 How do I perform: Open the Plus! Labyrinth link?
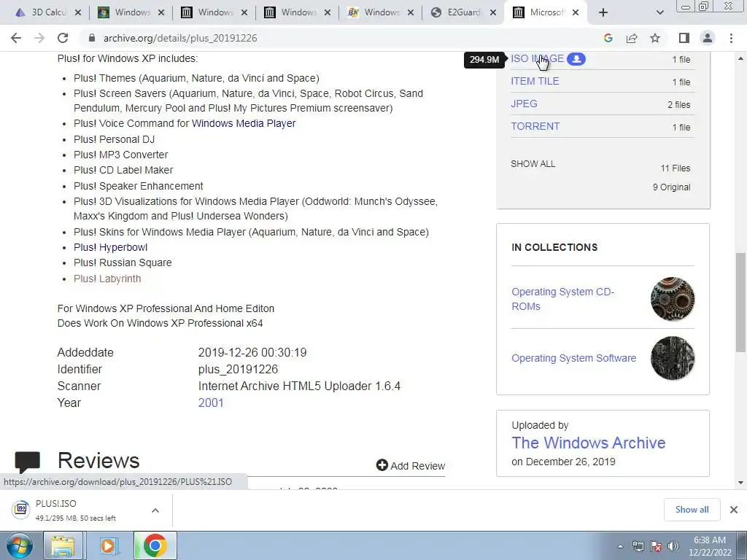pyautogui.click(x=107, y=279)
